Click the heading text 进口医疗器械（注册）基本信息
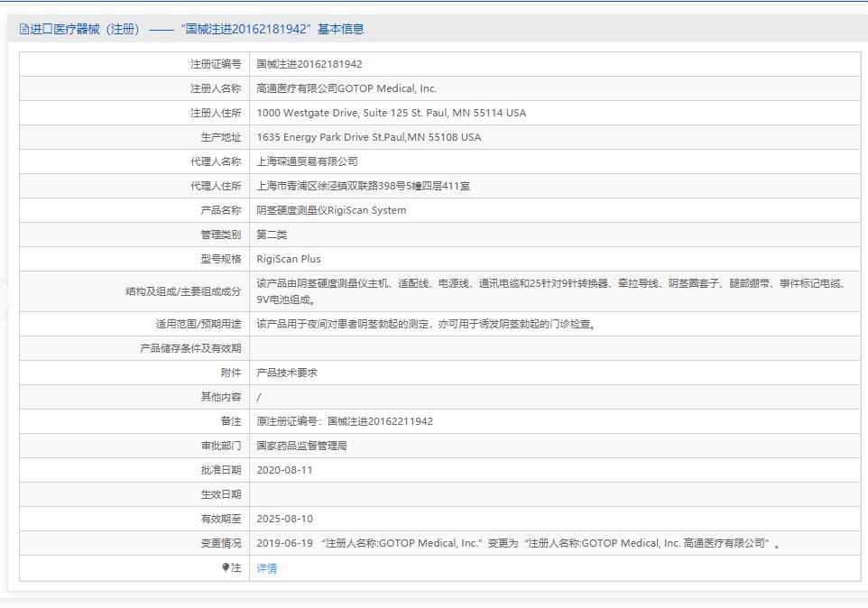Image resolution: width=868 pixels, height=608 pixels. [x=197, y=29]
